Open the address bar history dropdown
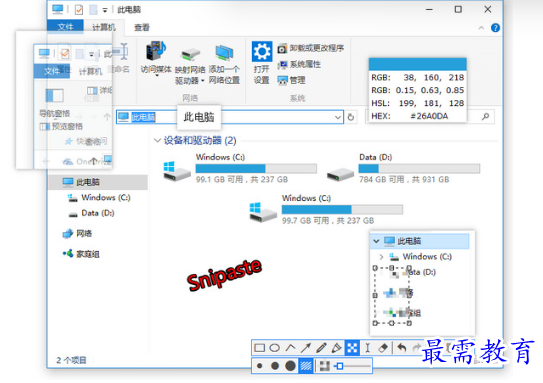This screenshot has height=383, width=543. click(338, 117)
